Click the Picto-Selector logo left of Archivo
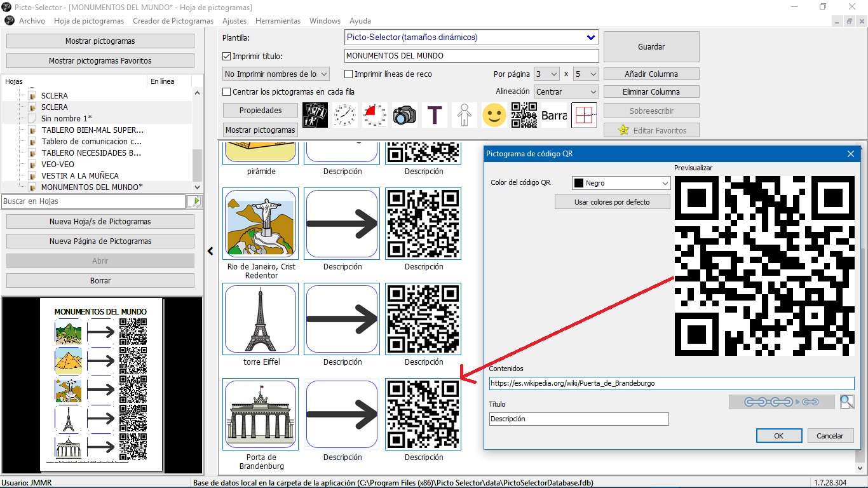The image size is (868, 488). pos(10,20)
